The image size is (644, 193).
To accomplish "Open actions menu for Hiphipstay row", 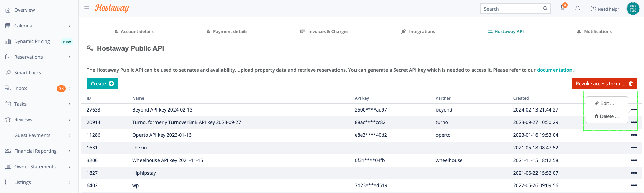I will tap(634, 173).
